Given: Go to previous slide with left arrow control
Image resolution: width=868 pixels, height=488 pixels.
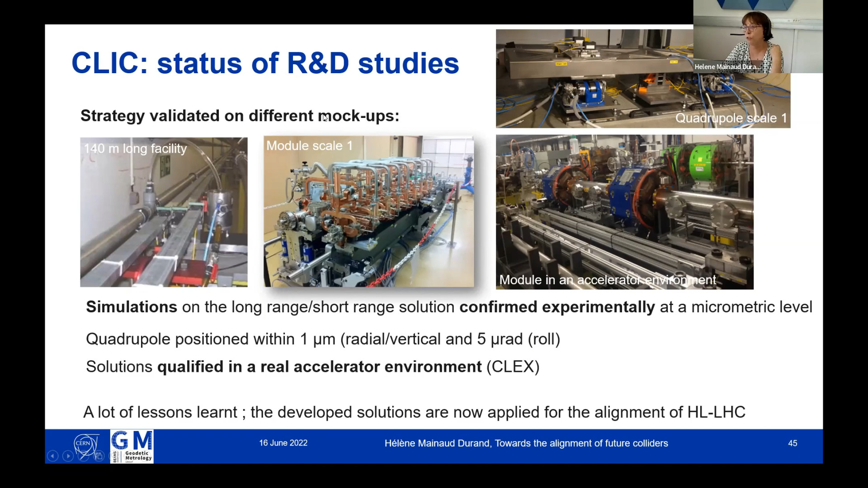Looking at the screenshot, I should click(x=52, y=456).
